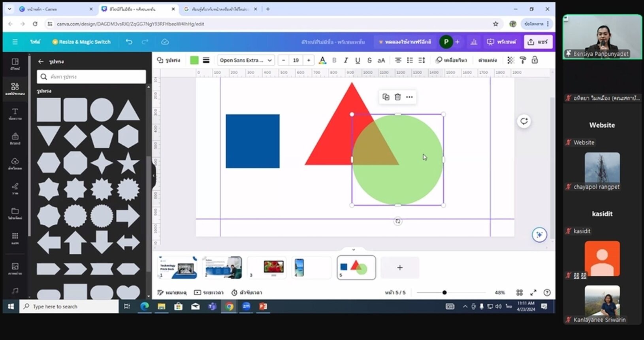Open the Design tab in sidebar
Viewport: 644px width, 340px height.
[15, 64]
